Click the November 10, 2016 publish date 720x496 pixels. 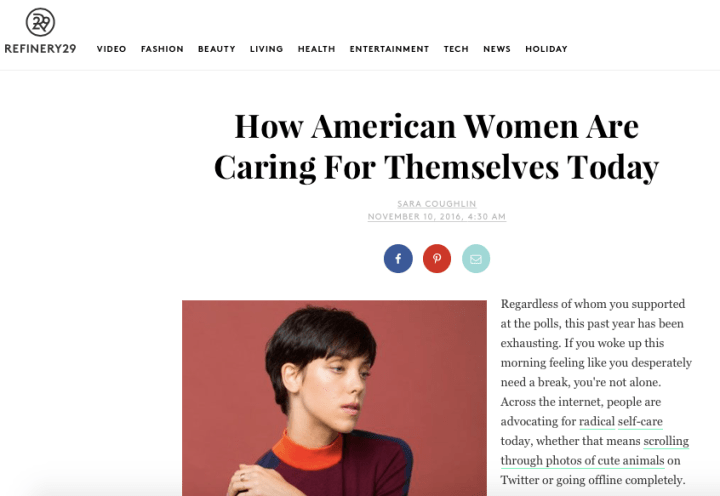pyautogui.click(x=436, y=217)
